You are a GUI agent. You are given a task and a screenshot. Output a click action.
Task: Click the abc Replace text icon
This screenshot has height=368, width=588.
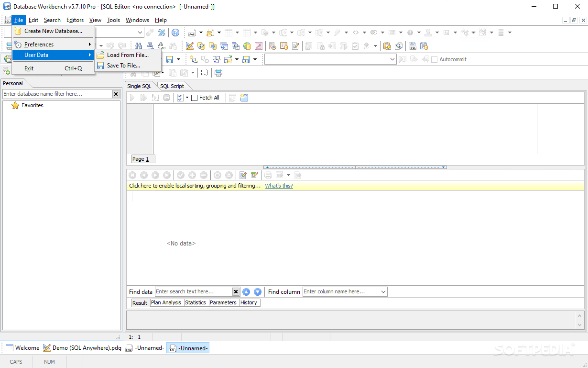pyautogui.click(x=162, y=46)
